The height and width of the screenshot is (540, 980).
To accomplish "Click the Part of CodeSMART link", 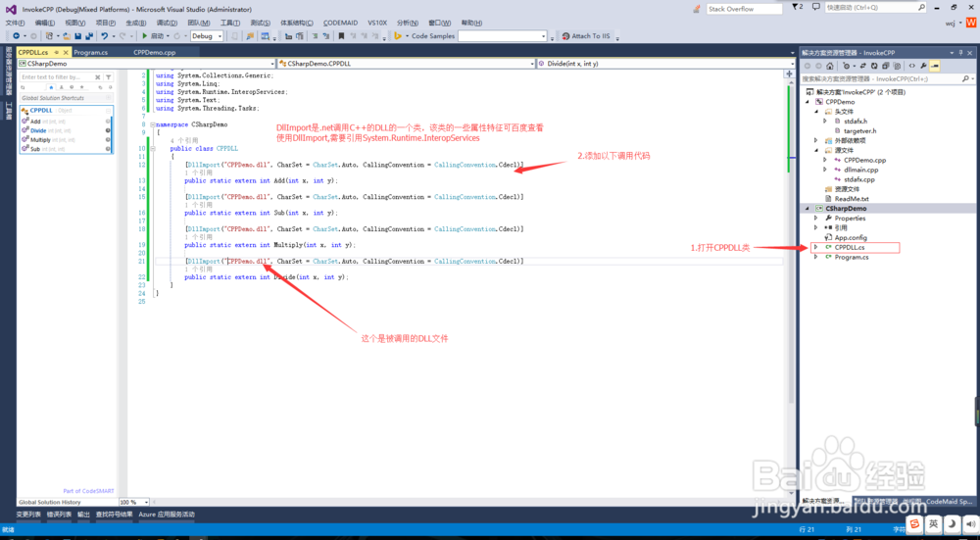I will [88, 491].
